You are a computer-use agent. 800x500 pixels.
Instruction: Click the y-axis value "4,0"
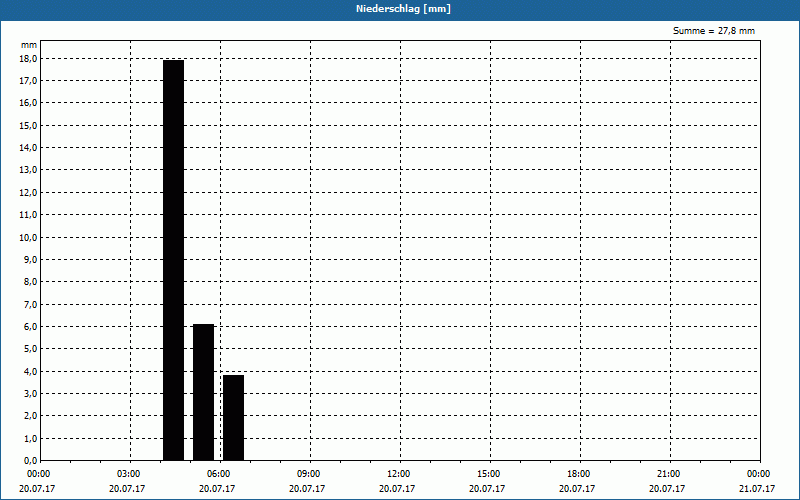pyautogui.click(x=31, y=371)
